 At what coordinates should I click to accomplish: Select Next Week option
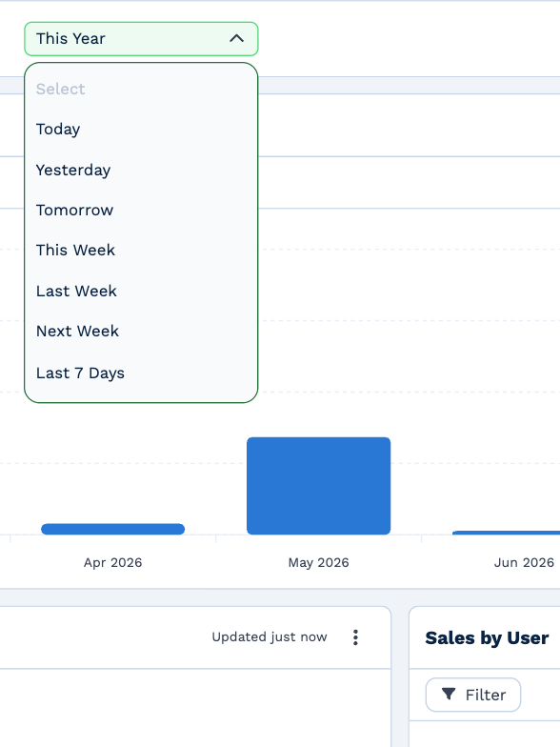tap(141, 332)
